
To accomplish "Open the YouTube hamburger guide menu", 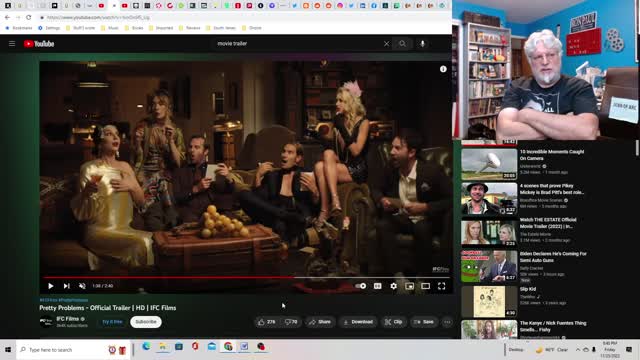I will point(12,44).
